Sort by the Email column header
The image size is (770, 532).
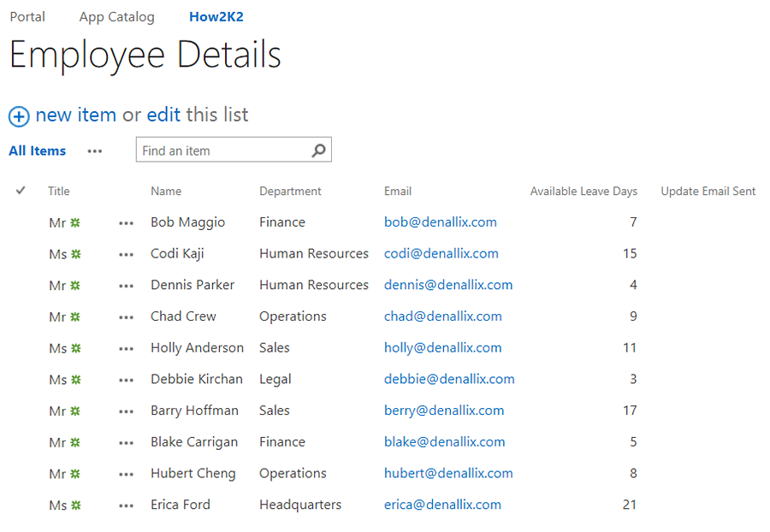(x=398, y=192)
